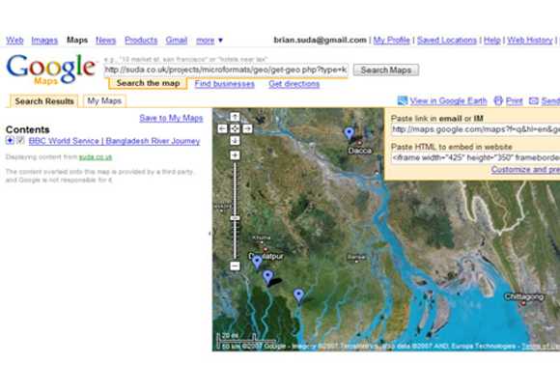Pan the map left with the arrow

tap(222, 128)
